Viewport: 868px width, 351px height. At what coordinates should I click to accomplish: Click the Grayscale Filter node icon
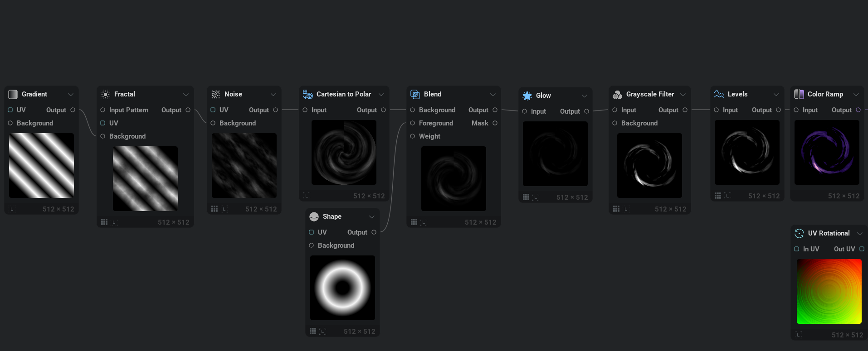[617, 94]
